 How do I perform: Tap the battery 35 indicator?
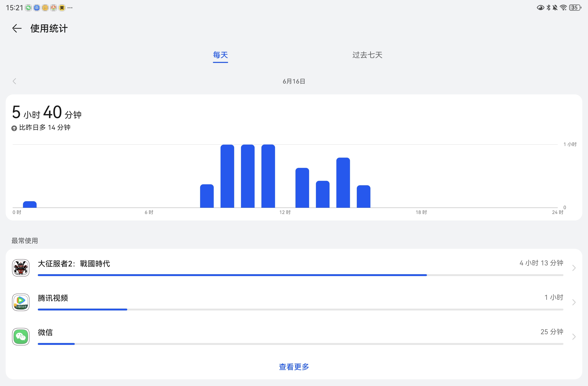(575, 8)
